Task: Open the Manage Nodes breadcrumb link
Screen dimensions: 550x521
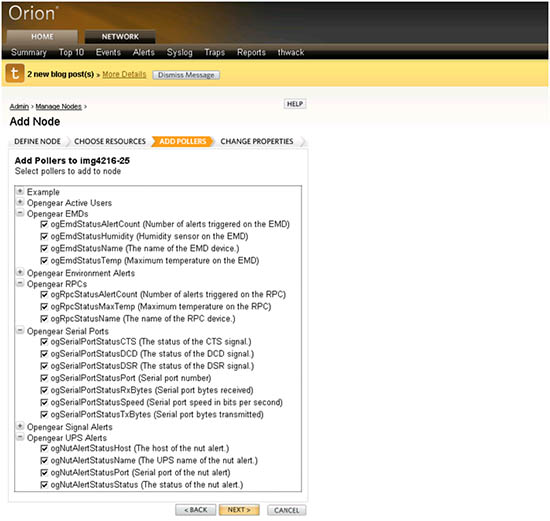Action: (x=59, y=107)
